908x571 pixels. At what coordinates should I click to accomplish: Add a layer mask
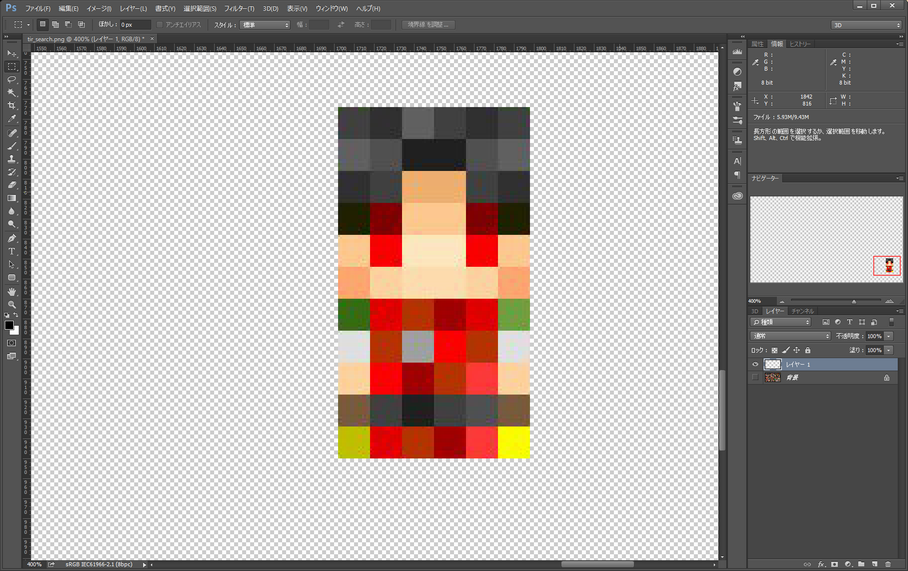point(834,564)
